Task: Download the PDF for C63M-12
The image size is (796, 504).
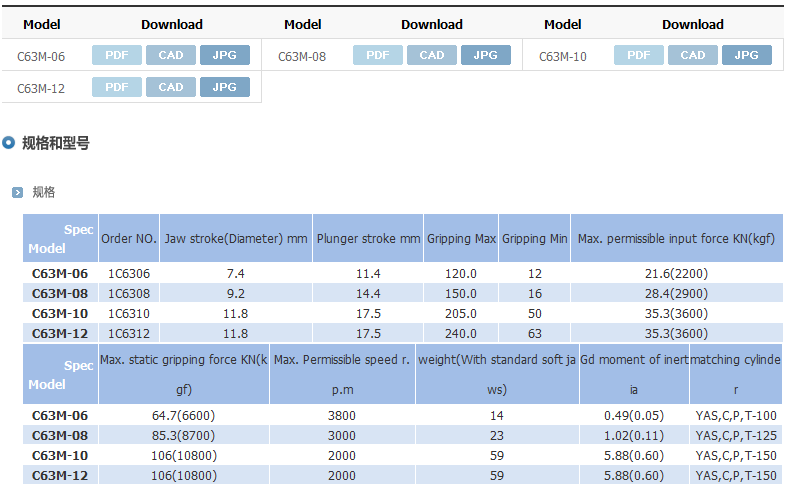Action: [x=117, y=87]
